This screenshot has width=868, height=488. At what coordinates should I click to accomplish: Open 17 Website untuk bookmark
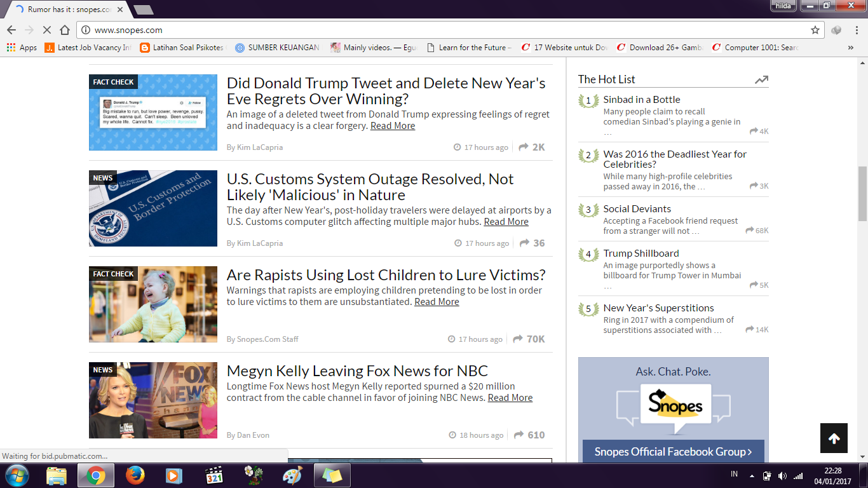(x=564, y=48)
